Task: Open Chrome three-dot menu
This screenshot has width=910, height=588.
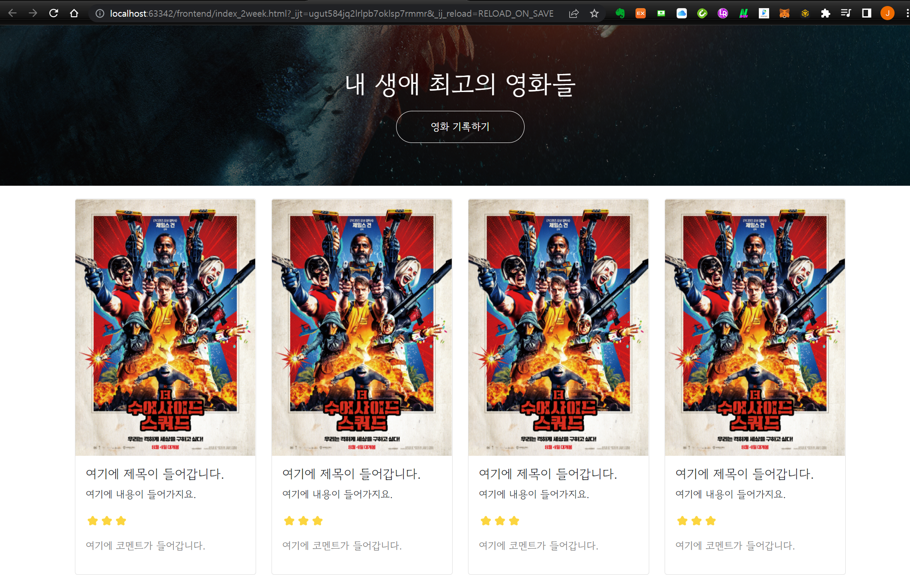Action: click(907, 13)
